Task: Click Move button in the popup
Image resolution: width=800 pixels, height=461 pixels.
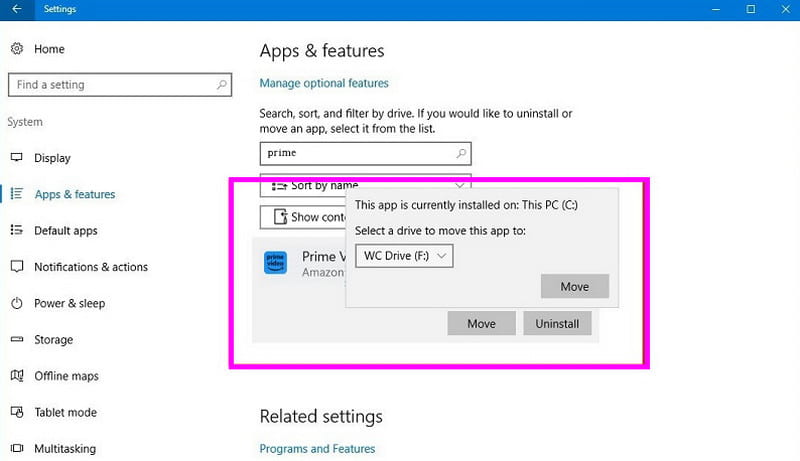Action: click(x=575, y=287)
